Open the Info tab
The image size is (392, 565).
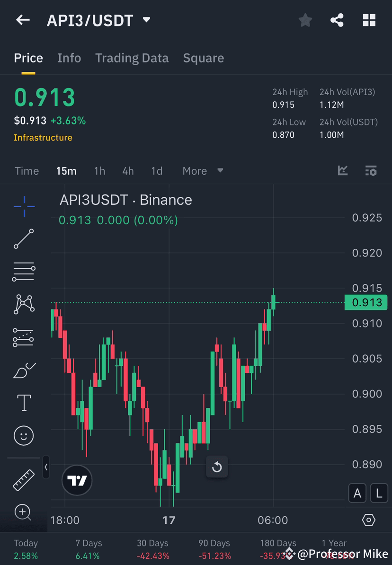69,58
